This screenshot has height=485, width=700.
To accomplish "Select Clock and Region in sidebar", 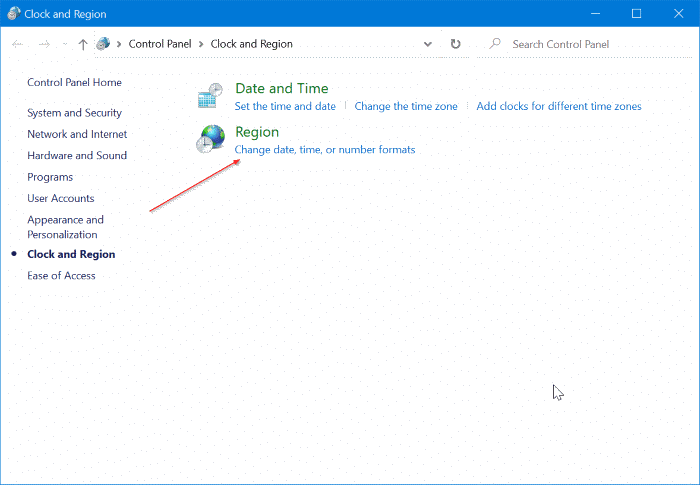I will tap(71, 254).
